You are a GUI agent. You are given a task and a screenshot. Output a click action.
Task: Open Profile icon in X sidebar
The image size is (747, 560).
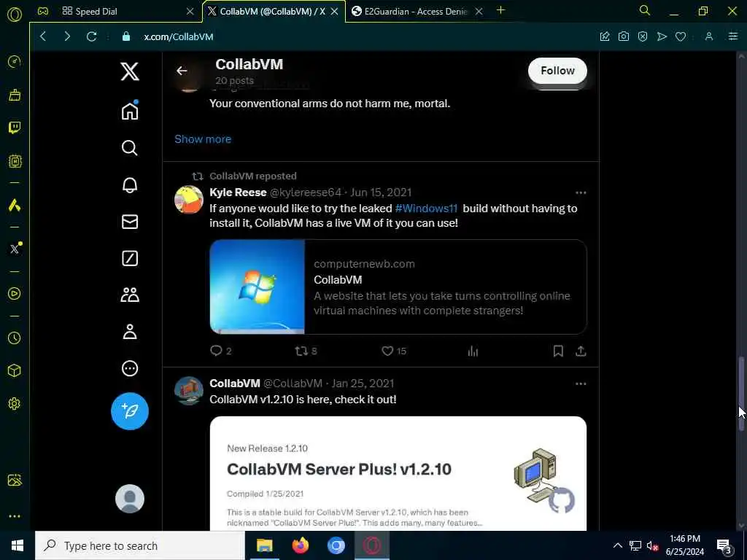click(x=130, y=332)
